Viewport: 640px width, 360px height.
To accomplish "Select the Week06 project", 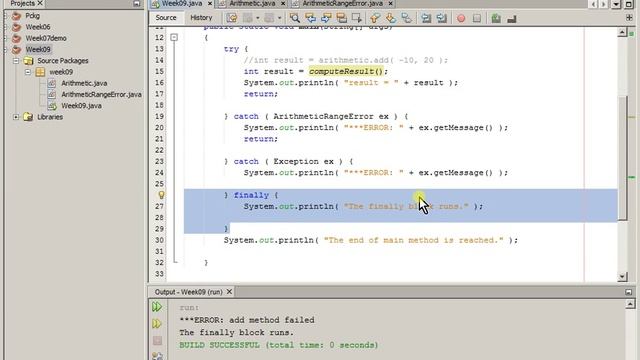I will [x=38, y=27].
